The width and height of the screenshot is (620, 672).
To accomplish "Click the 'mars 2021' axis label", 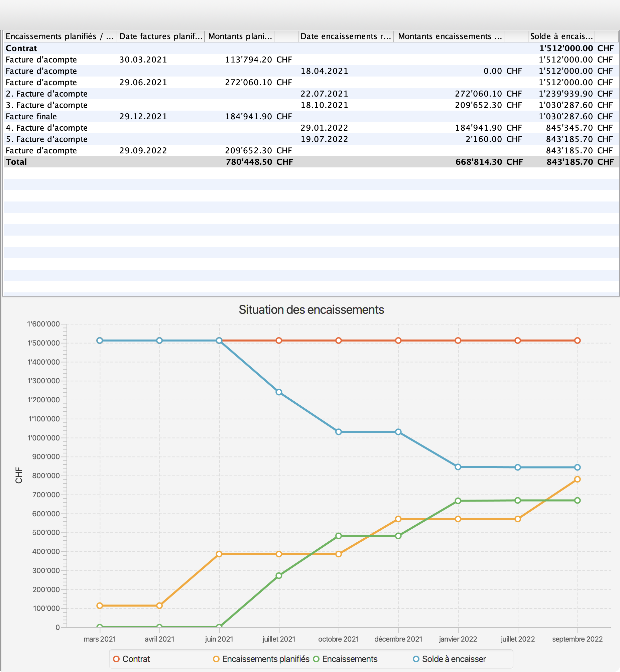I will (x=100, y=640).
